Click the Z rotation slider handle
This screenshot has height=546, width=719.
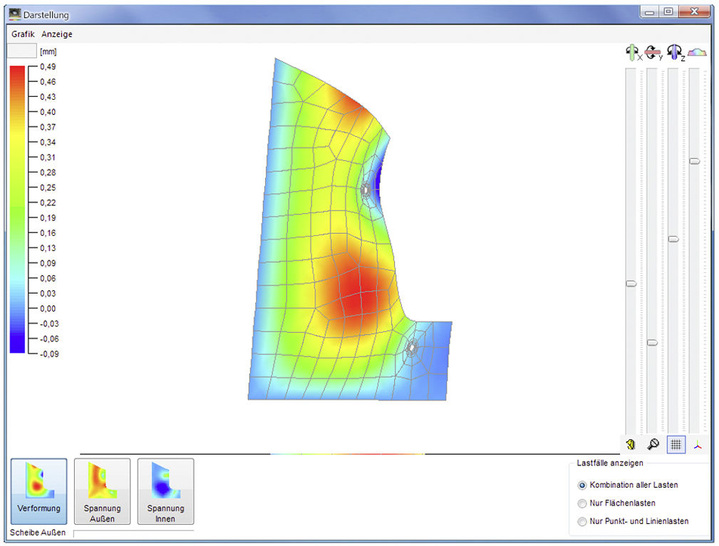674,239
